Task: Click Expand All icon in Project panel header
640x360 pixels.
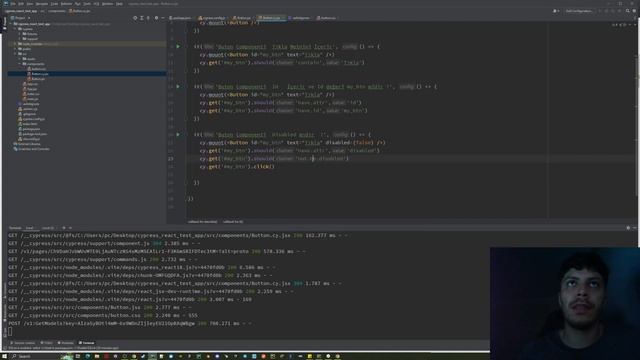Action: coord(142,18)
